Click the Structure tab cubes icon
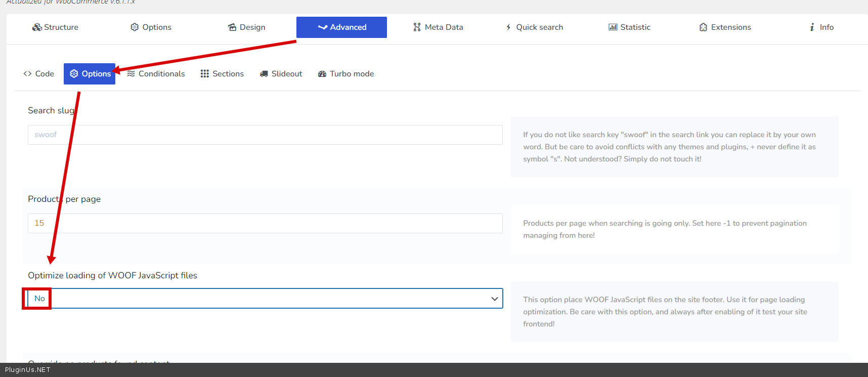868x377 pixels. pos(37,27)
